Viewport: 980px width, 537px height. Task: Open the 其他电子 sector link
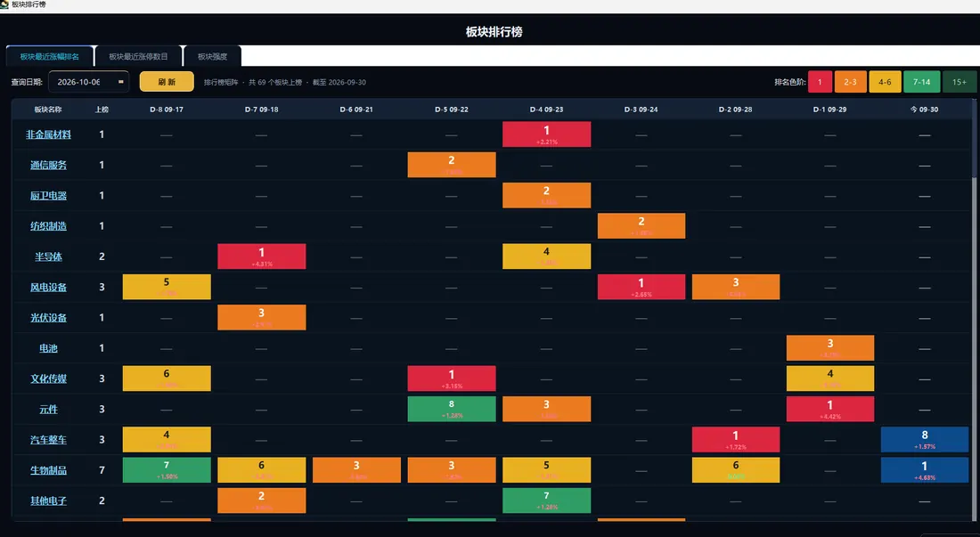(48, 500)
